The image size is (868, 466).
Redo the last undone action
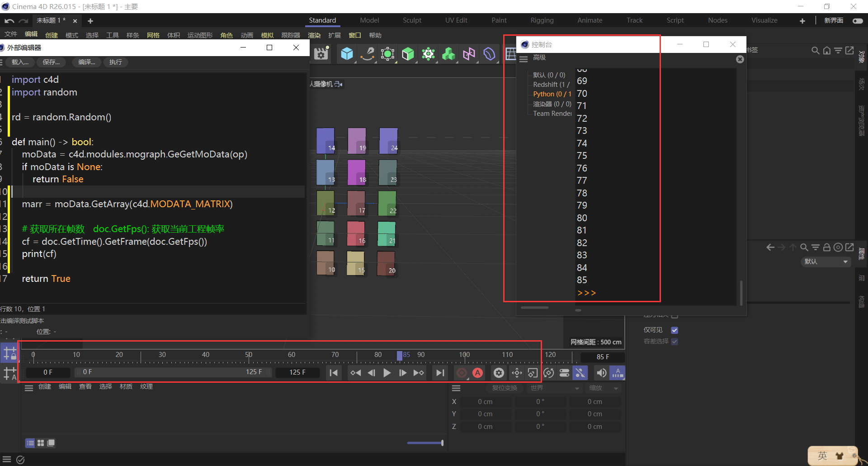tap(24, 21)
